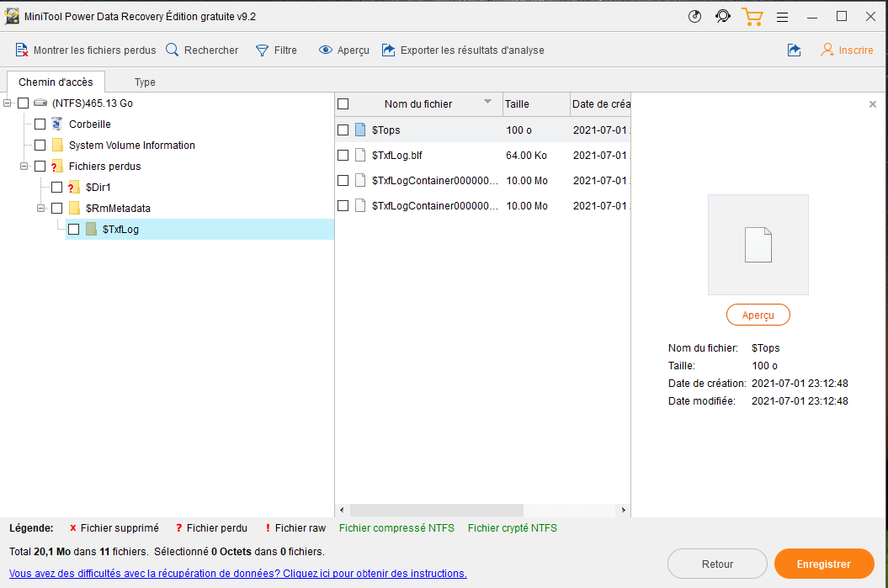The height and width of the screenshot is (588, 888).
Task: Click sort arrow on Nom du fichier column
Action: point(487,103)
